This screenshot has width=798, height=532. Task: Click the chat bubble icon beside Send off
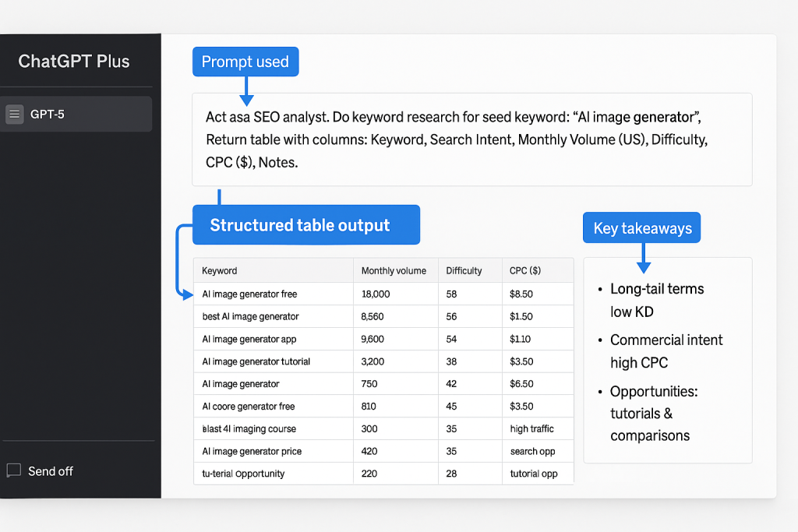(x=13, y=470)
